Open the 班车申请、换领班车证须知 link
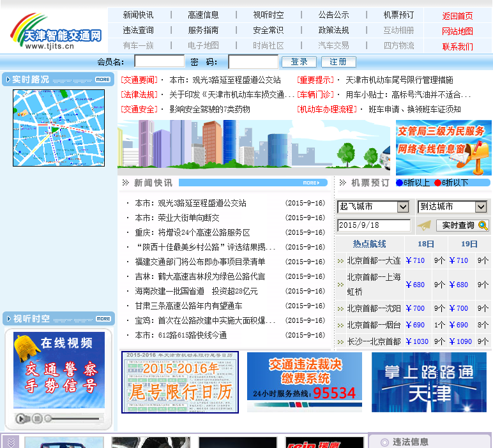Screen dimensions: 493x448 414,109
